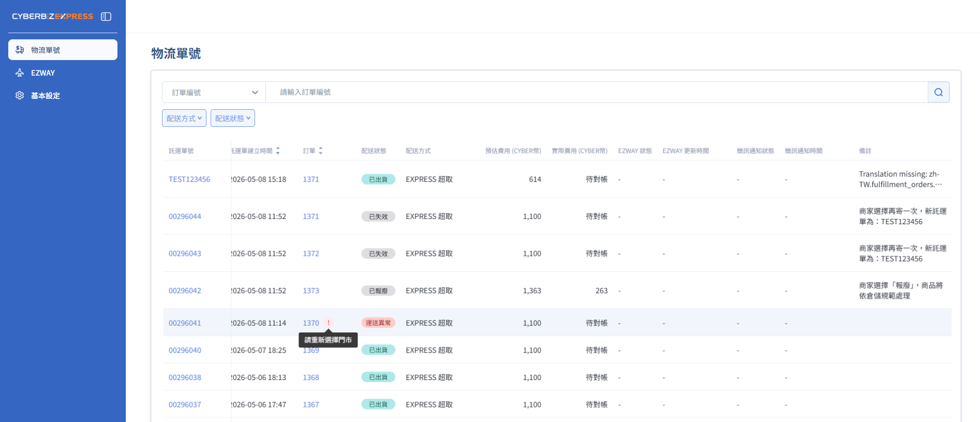Open order 1373
Screen dimensions: 980x422
pyautogui.click(x=311, y=291)
